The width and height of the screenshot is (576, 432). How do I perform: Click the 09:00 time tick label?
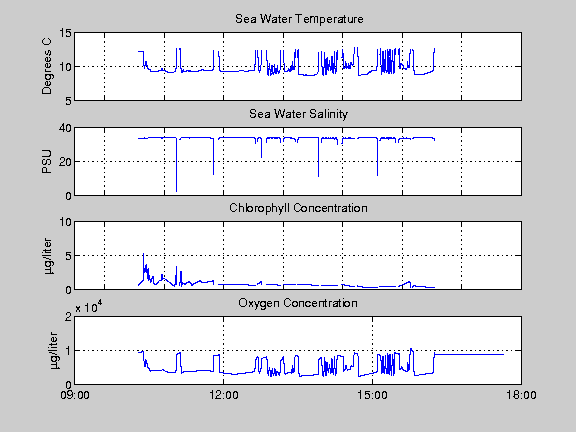[75, 395]
